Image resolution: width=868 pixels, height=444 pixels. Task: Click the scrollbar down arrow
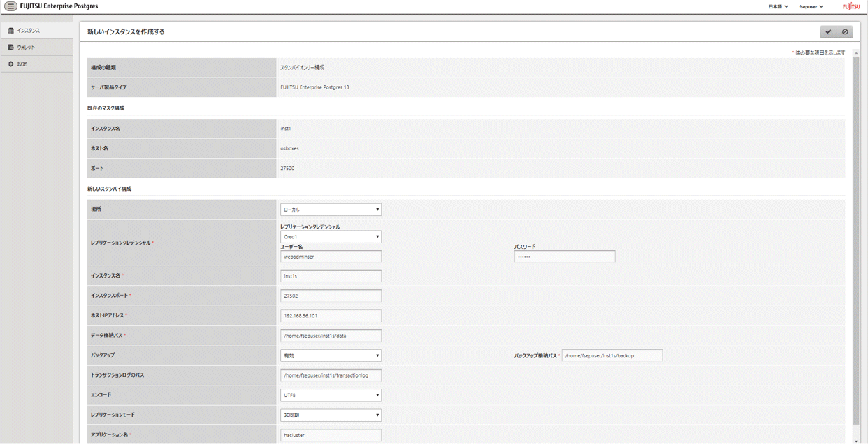tap(856, 441)
